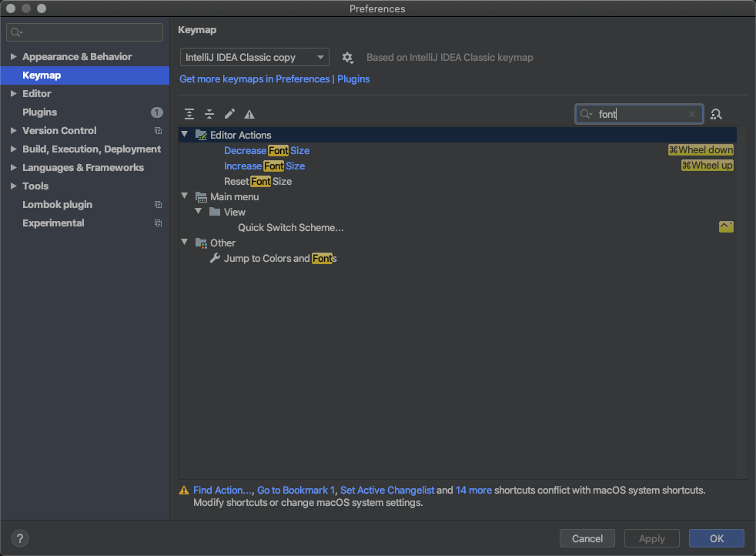Click the settings search box in the sidebar
Screen dimensions: 756x556
pyautogui.click(x=85, y=32)
